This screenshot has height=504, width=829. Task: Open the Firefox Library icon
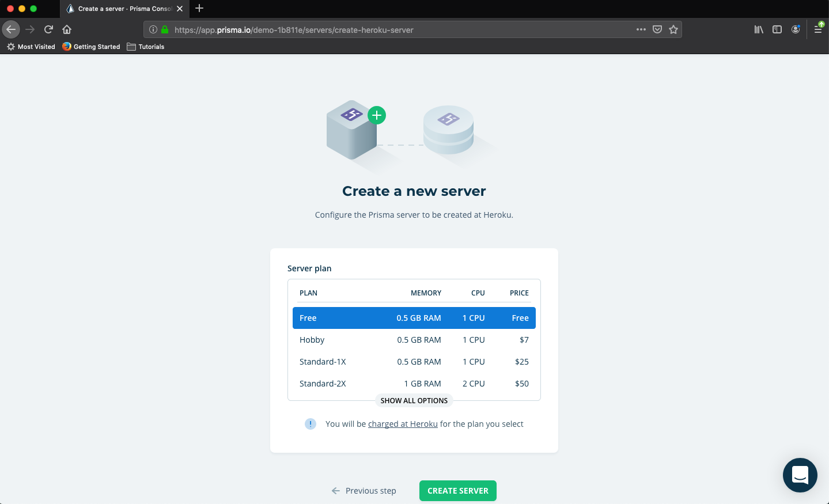tap(759, 29)
